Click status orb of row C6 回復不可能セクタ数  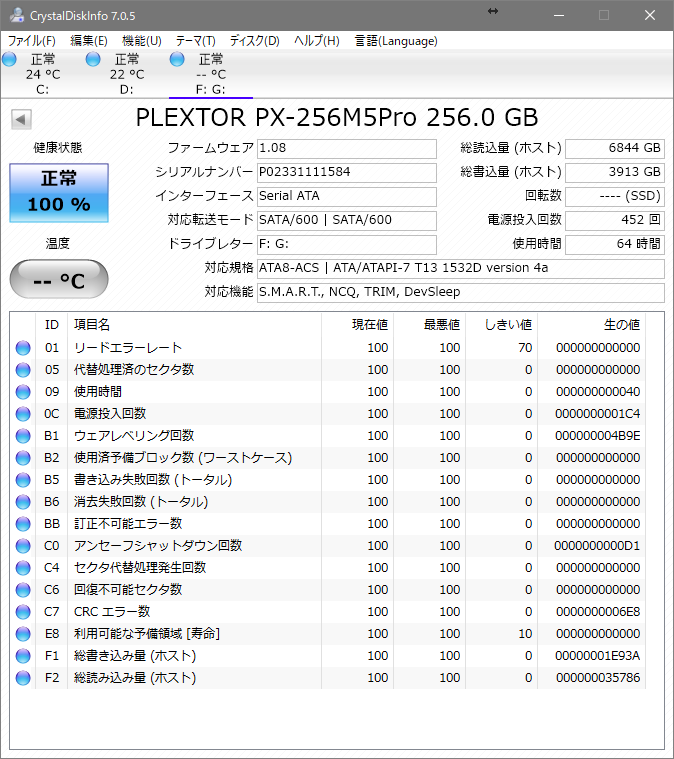(x=23, y=590)
